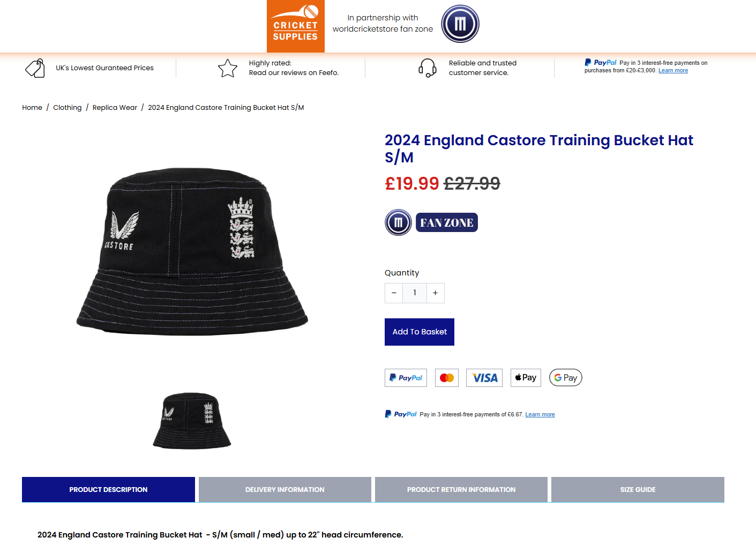Click the customer service headset icon
The image size is (756, 545).
(427, 68)
